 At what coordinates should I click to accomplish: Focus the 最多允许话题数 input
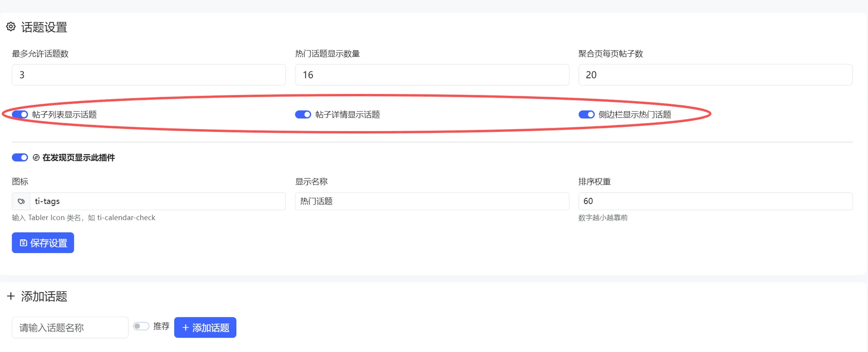coord(149,75)
